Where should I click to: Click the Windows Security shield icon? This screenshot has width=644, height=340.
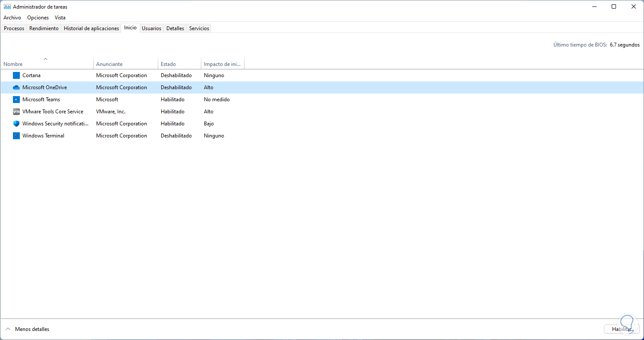pos(16,124)
